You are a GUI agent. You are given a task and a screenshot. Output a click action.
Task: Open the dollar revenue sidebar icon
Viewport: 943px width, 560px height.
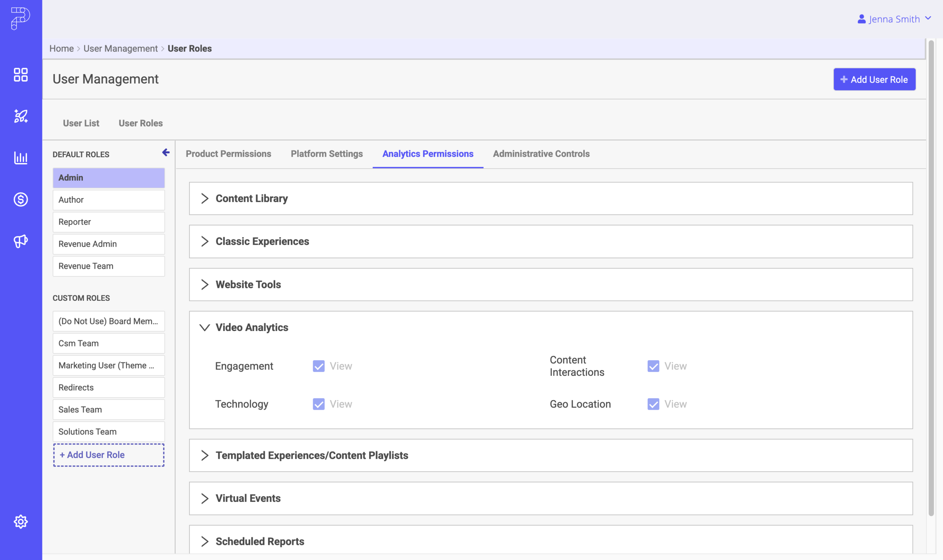tap(21, 199)
